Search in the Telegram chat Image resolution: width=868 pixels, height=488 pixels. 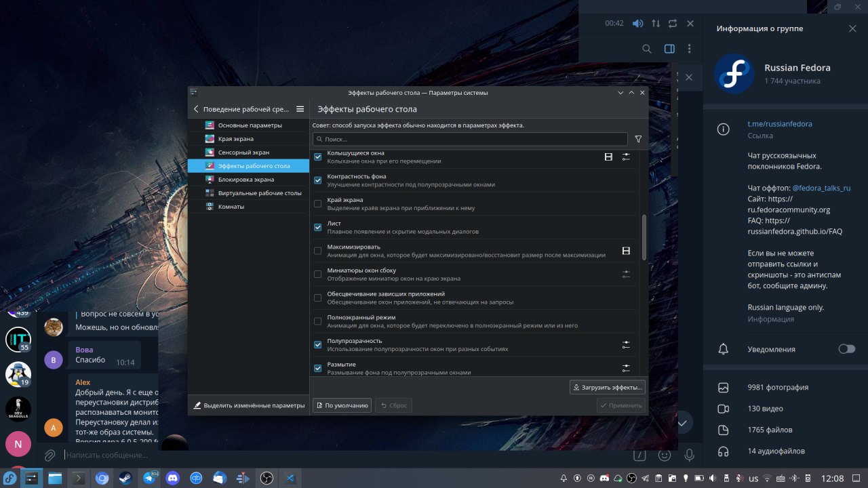tap(647, 49)
